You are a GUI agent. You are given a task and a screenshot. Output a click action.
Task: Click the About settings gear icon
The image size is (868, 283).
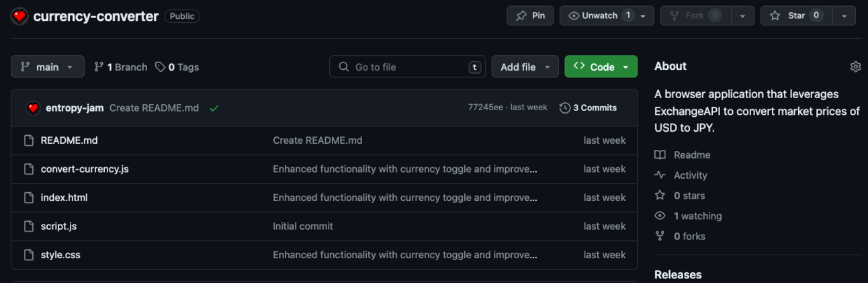pos(855,67)
